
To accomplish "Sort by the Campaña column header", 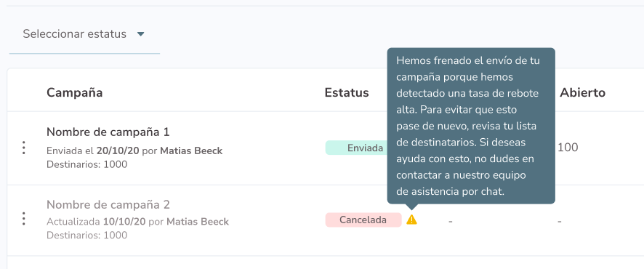I will pyautogui.click(x=74, y=93).
